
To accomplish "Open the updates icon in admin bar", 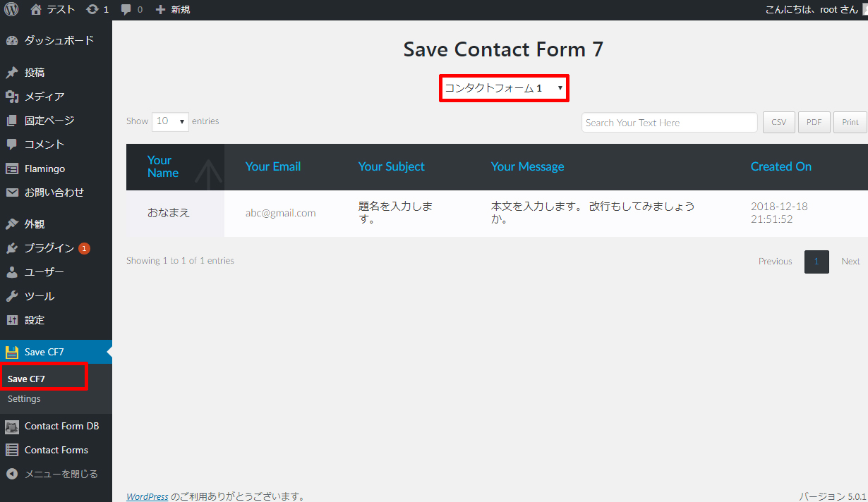I will pyautogui.click(x=92, y=10).
